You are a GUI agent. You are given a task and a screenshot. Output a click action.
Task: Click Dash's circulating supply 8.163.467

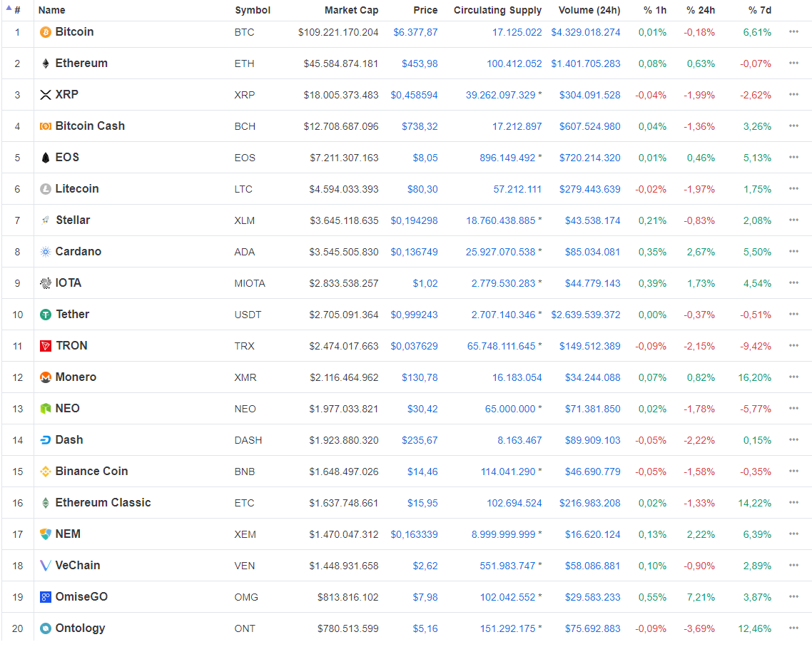pyautogui.click(x=519, y=440)
